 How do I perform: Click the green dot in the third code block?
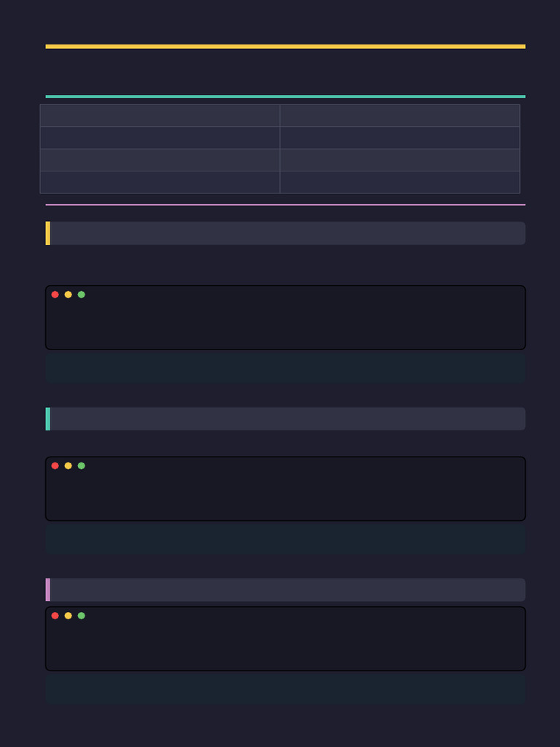[x=82, y=616]
